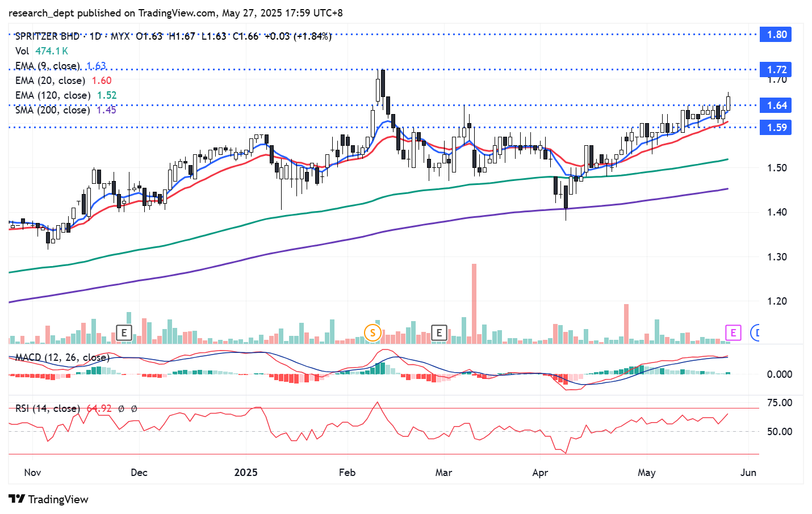Click the RSI value 64.92
Viewport: 812px width, 514px height.
pyautogui.click(x=99, y=408)
